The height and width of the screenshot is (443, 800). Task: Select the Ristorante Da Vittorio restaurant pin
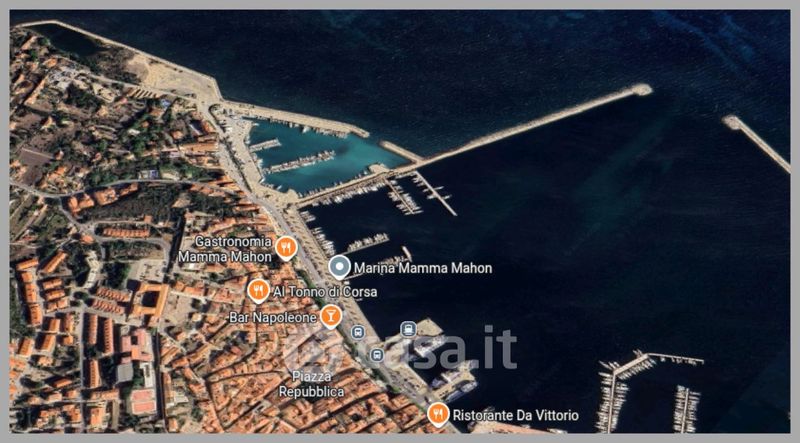pos(438,414)
